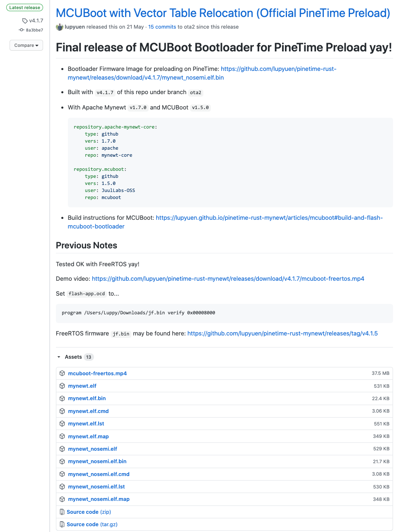Click the 'flash-app.ocd' inline code
The width and height of the screenshot is (398, 532).
pos(87,294)
